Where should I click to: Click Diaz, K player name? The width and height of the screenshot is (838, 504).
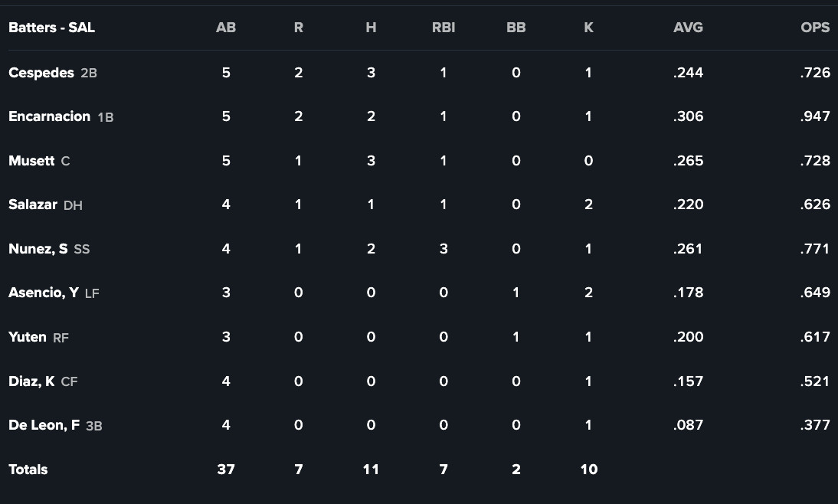[31, 381]
